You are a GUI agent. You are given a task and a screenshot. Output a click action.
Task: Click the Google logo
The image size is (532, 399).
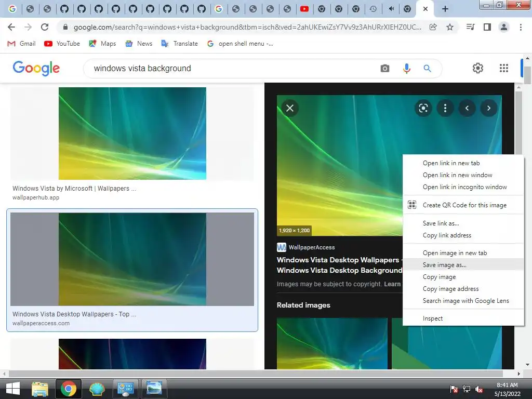36,68
